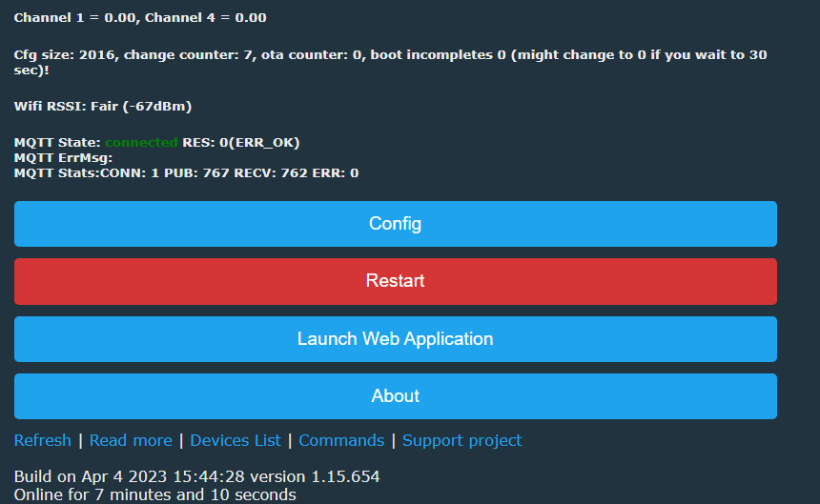Launch Web Application button
Screen dimensions: 820x504
[x=395, y=339]
